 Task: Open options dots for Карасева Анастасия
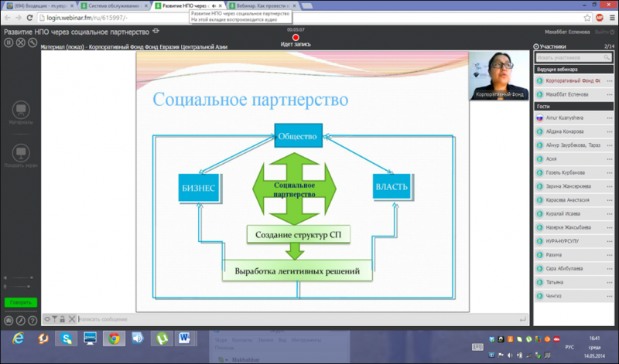[610, 200]
